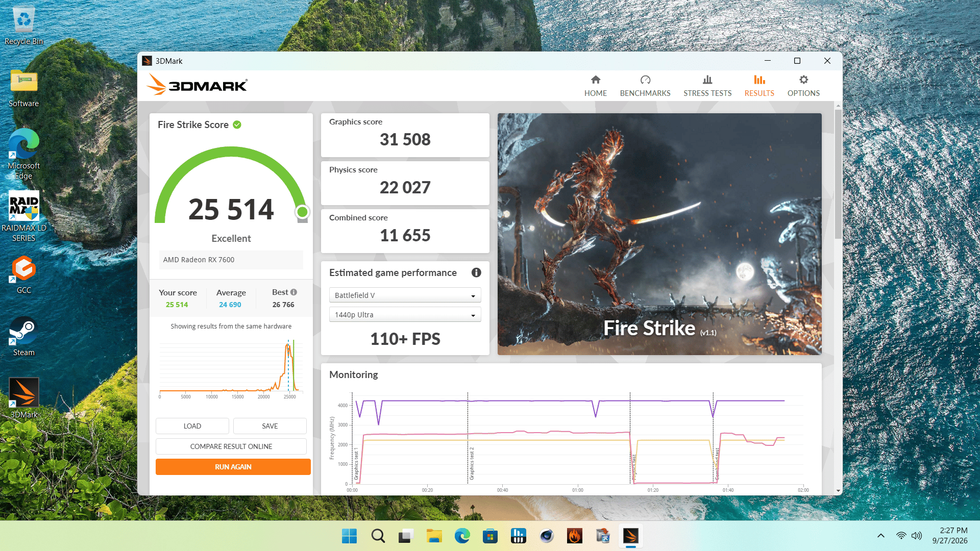
Task: Click the Graphics score value 31 508
Action: click(x=405, y=139)
